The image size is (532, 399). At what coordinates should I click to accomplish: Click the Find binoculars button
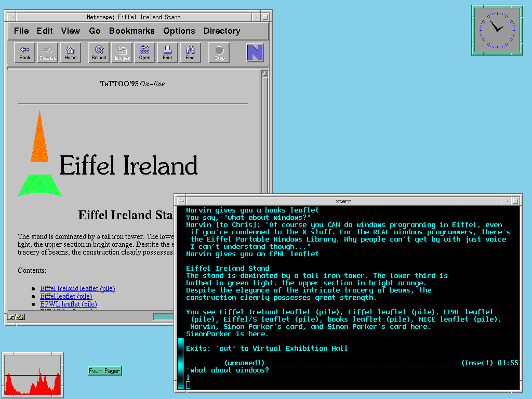click(x=190, y=52)
